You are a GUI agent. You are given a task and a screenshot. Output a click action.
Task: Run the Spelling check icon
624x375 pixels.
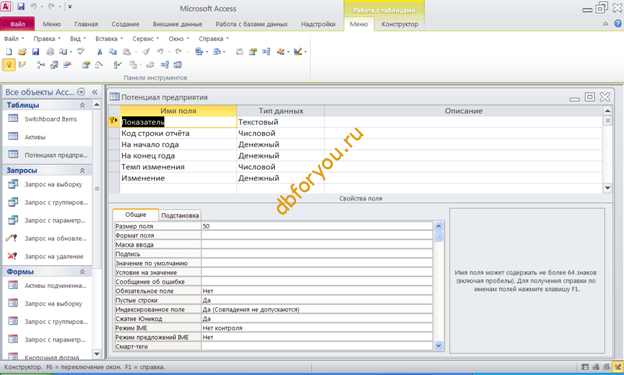click(81, 52)
